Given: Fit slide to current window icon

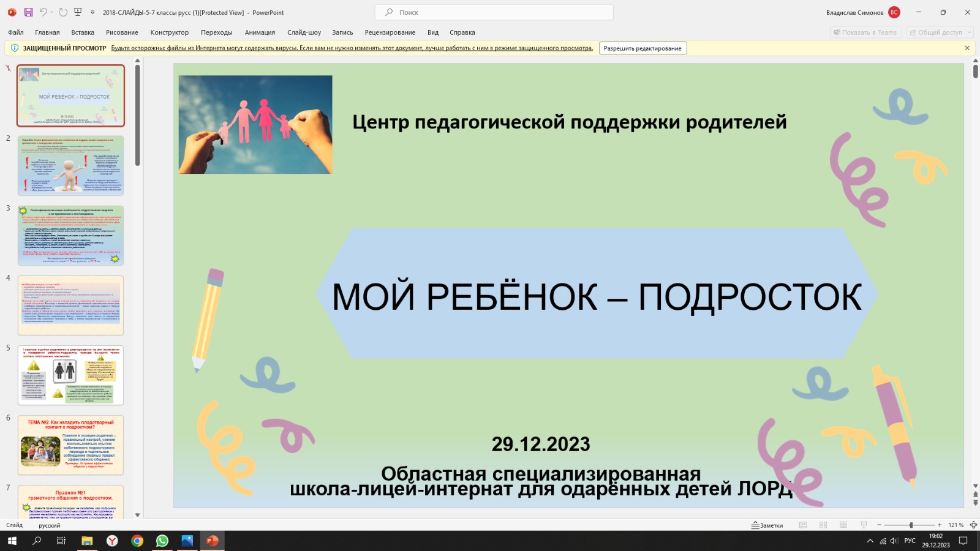Looking at the screenshot, I should tap(973, 525).
